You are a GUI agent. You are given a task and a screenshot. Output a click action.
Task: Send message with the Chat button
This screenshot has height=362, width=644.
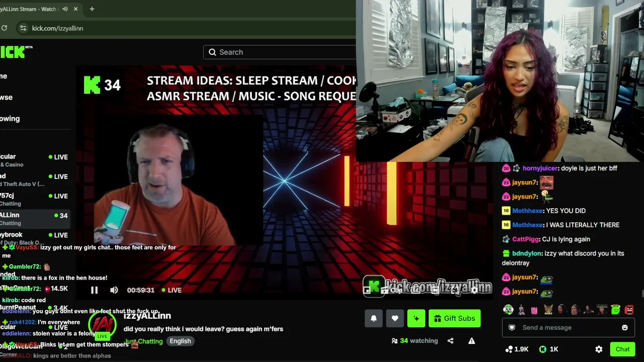(622, 349)
